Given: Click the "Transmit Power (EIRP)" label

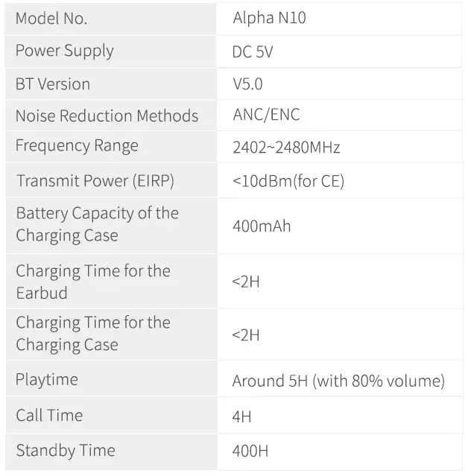Looking at the screenshot, I should (x=95, y=181).
